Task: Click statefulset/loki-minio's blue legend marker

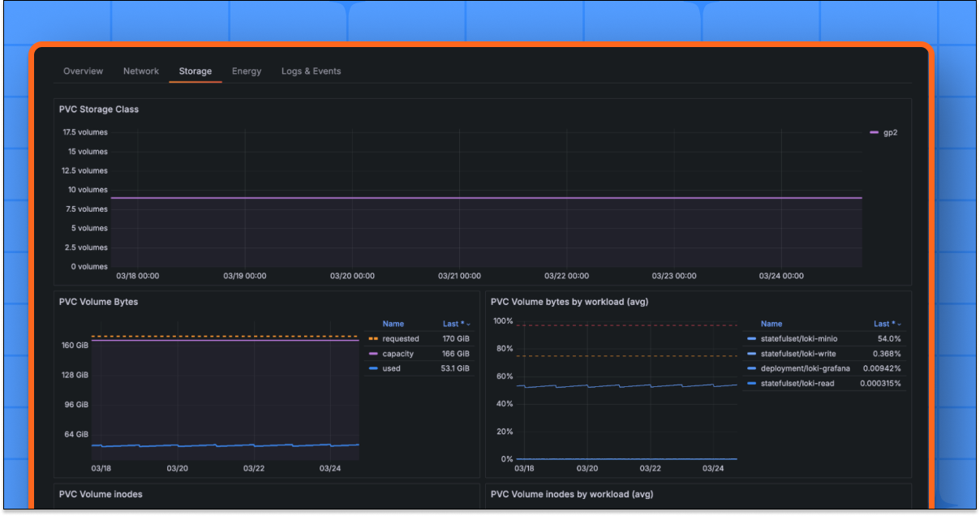Action: (753, 338)
